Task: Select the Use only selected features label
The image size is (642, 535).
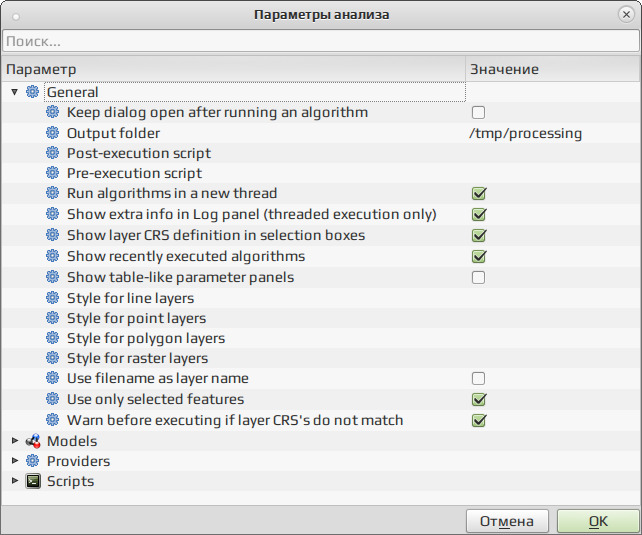Action: coord(156,399)
